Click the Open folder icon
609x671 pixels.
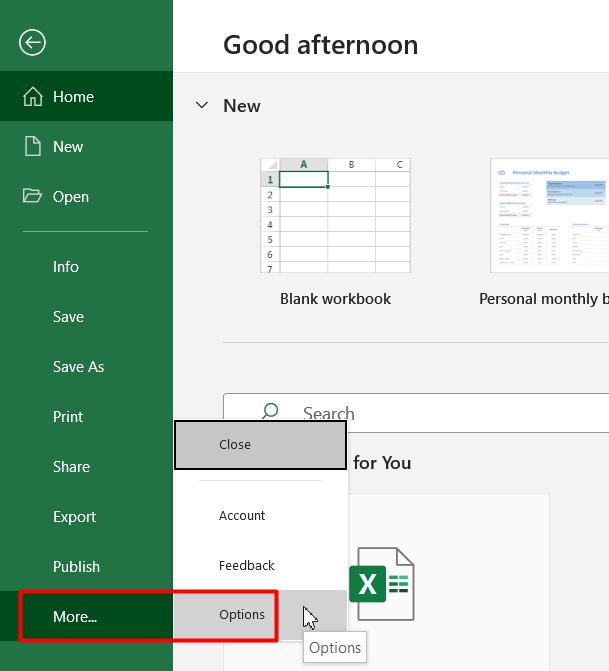click(32, 196)
